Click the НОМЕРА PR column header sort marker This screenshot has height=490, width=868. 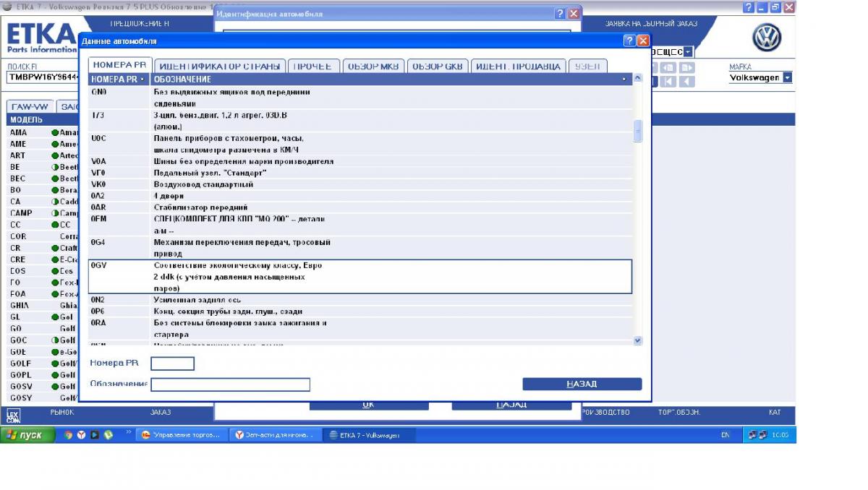click(x=142, y=79)
